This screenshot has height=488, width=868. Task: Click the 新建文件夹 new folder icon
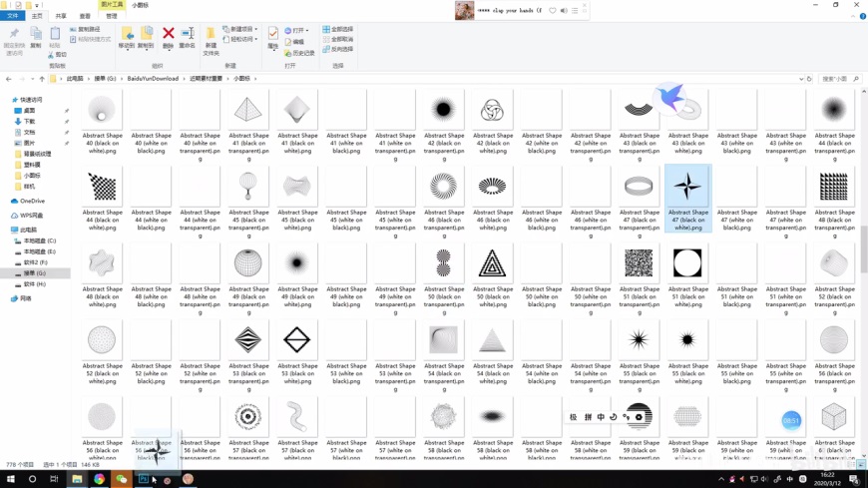coord(211,34)
